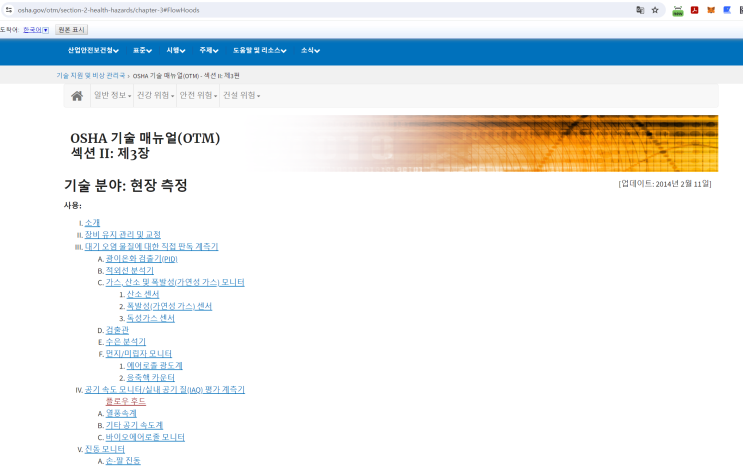This screenshot has width=743, height=469.
Task: Open the green robot extension icon
Action: 678,11
